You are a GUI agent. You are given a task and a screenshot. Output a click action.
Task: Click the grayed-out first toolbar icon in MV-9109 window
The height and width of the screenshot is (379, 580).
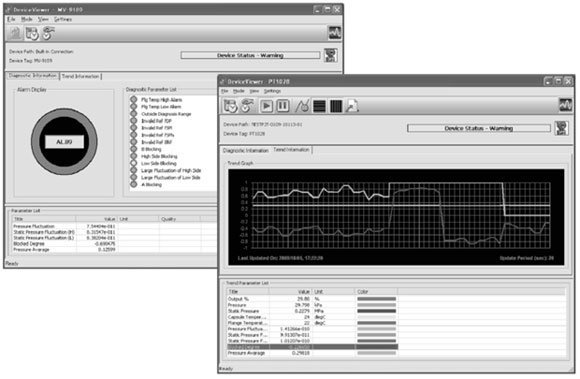(15, 33)
